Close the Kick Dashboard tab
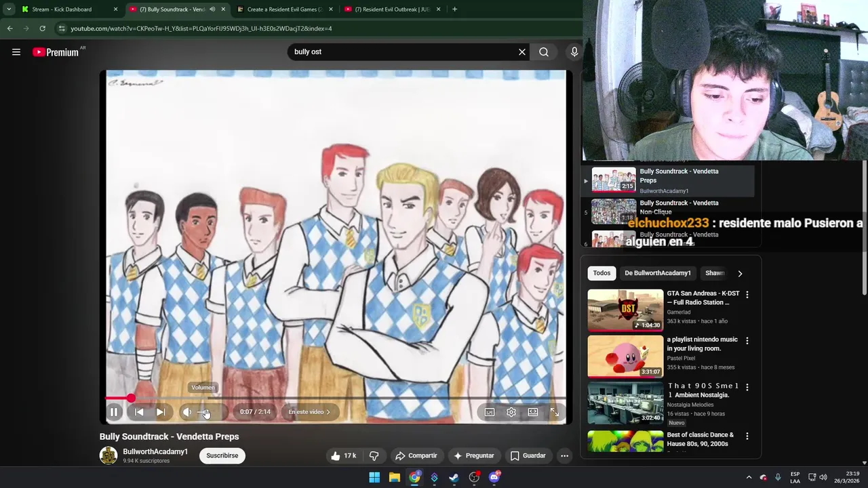 pyautogui.click(x=115, y=9)
